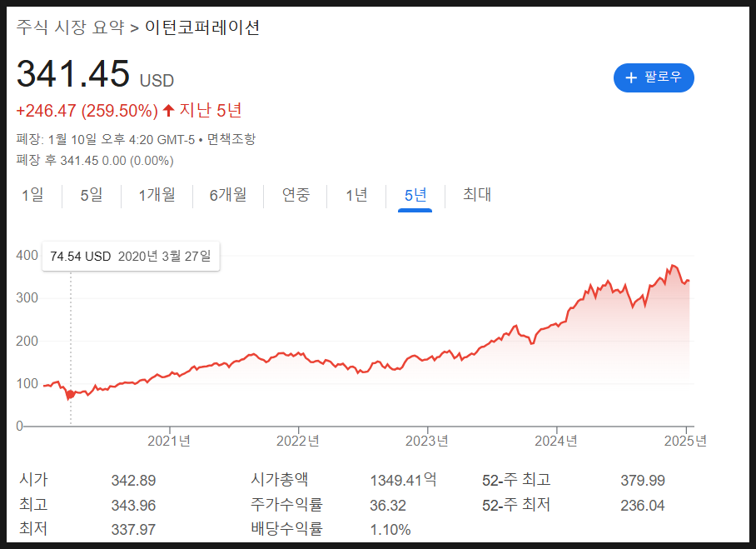Viewport: 756px width, 549px height.
Task: Click the 2023년 x-axis label
Action: pyautogui.click(x=427, y=441)
